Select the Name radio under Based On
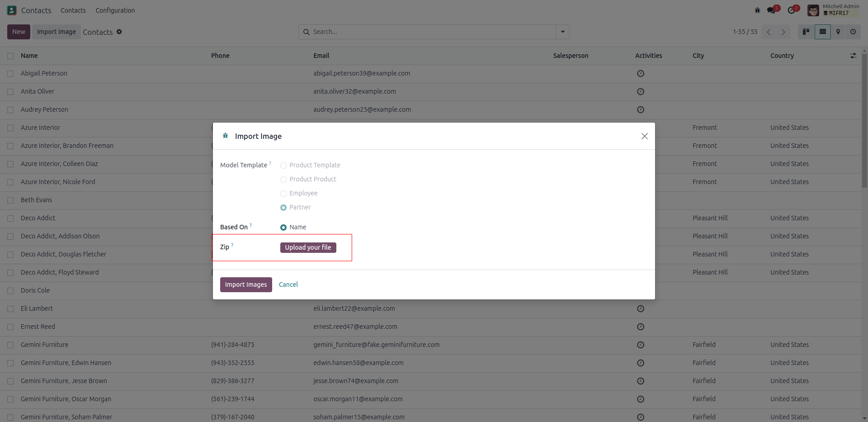 (283, 228)
